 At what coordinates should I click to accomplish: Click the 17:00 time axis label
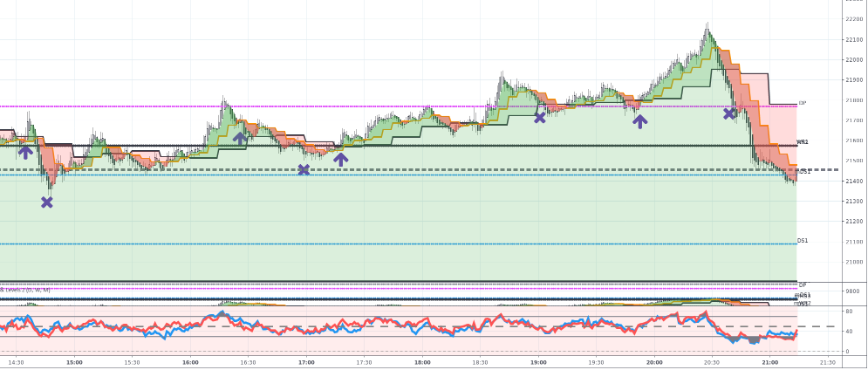306,363
